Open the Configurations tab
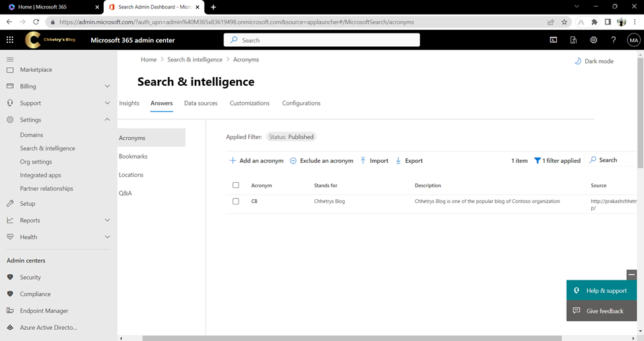Viewport: 644px width, 341px height. (301, 103)
